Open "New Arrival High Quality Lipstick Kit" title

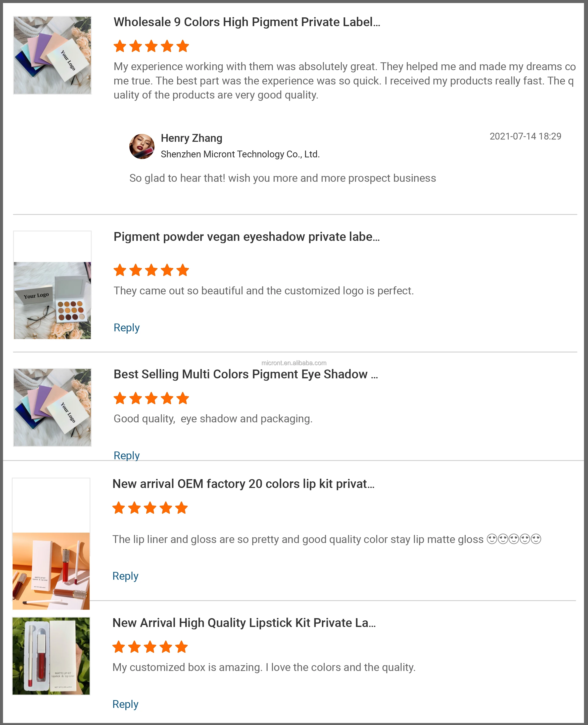click(x=244, y=623)
